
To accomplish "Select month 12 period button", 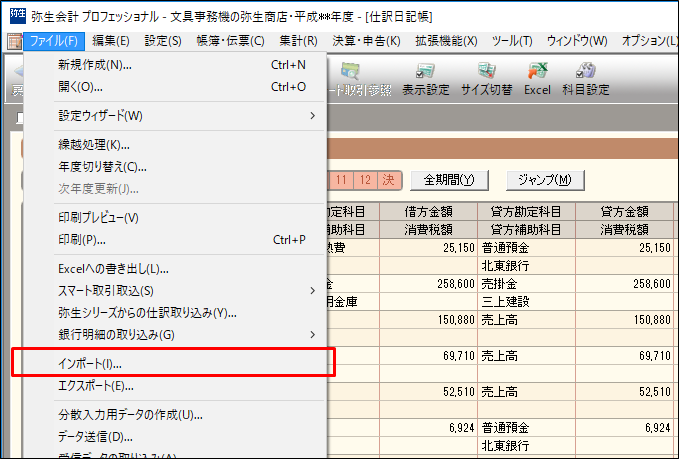I will 365,180.
